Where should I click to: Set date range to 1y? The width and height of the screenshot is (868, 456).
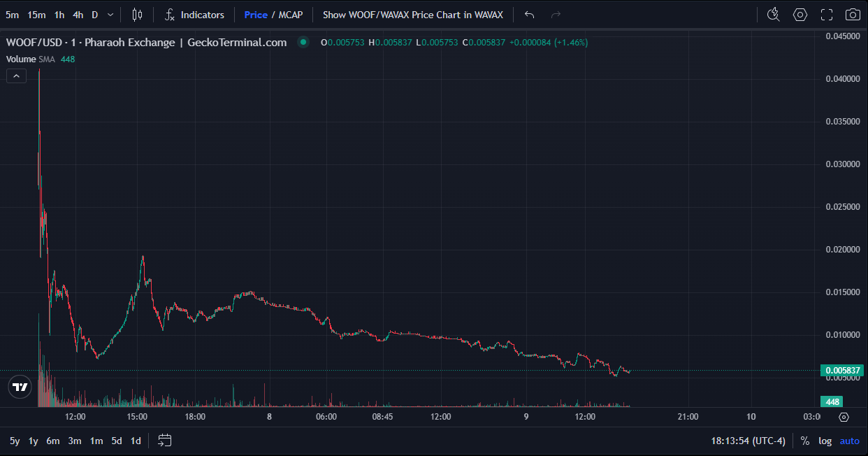[33, 441]
